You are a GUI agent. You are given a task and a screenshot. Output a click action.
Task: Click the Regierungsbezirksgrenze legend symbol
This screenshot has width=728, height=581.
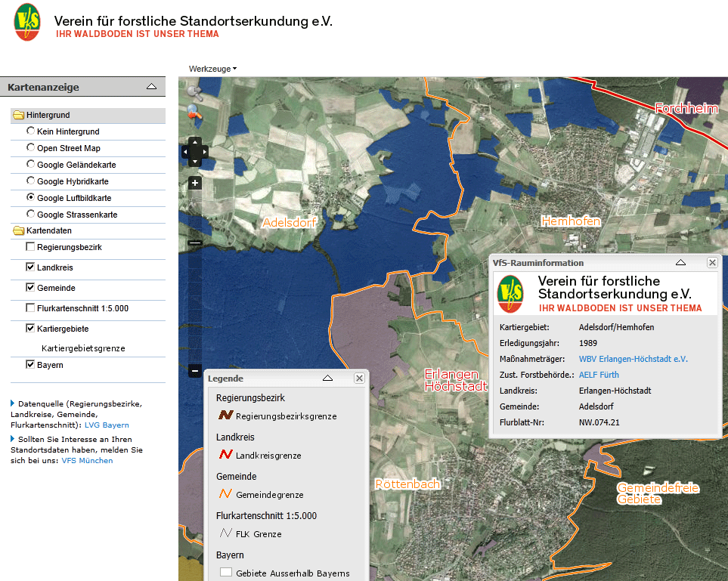tap(225, 415)
